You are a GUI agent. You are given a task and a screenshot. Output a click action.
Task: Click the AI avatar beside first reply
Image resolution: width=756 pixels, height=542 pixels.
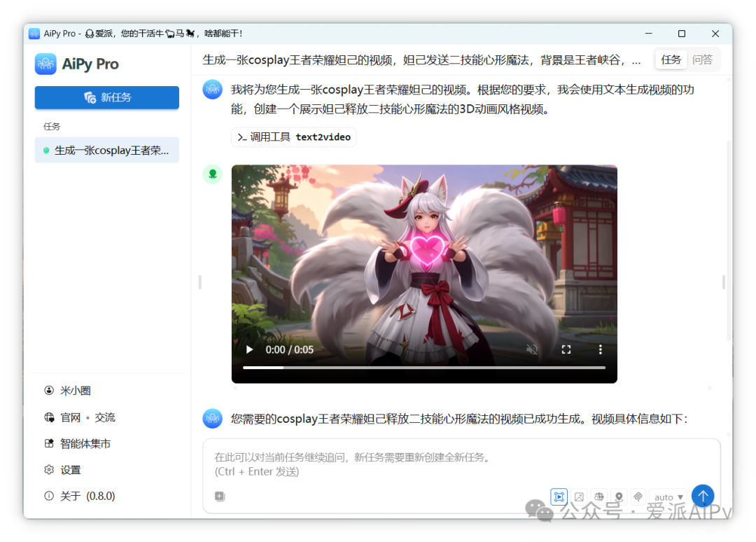[213, 90]
